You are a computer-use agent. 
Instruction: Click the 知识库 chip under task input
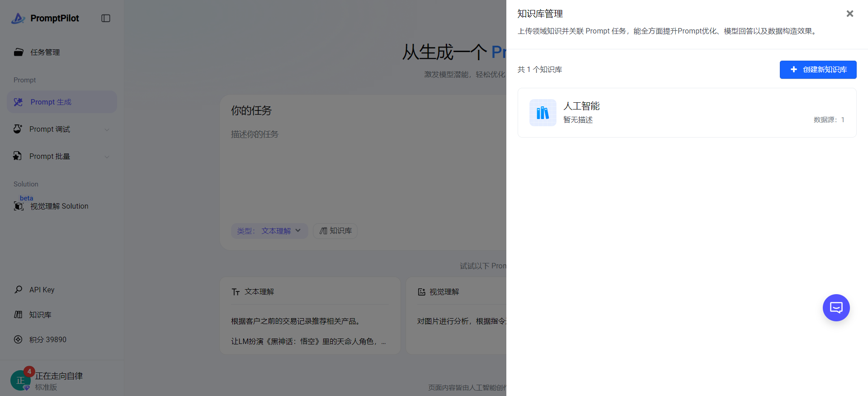coord(335,231)
